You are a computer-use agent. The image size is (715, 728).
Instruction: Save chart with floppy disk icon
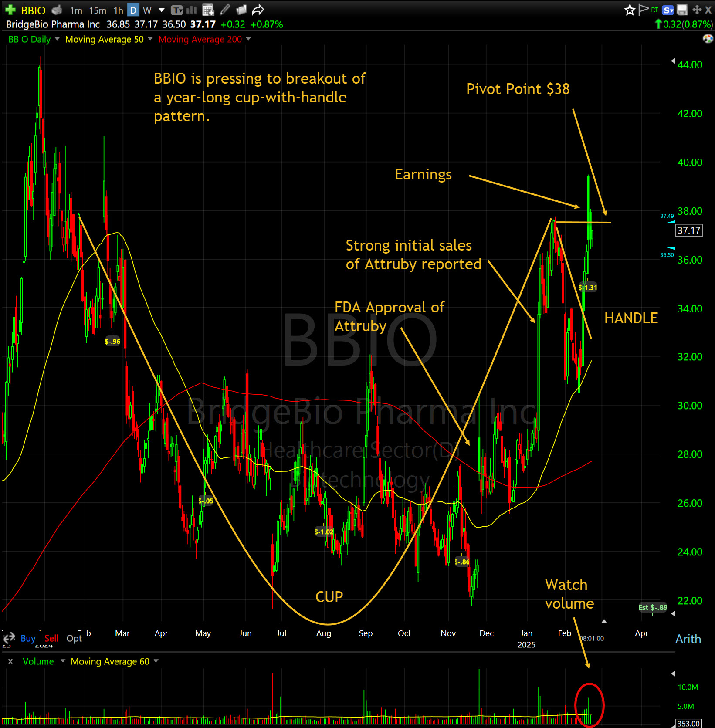682,10
